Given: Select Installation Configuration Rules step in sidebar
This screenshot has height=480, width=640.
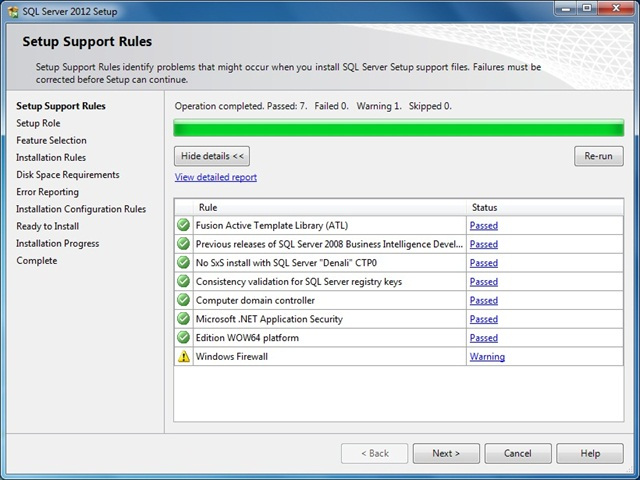Looking at the screenshot, I should [x=81, y=209].
